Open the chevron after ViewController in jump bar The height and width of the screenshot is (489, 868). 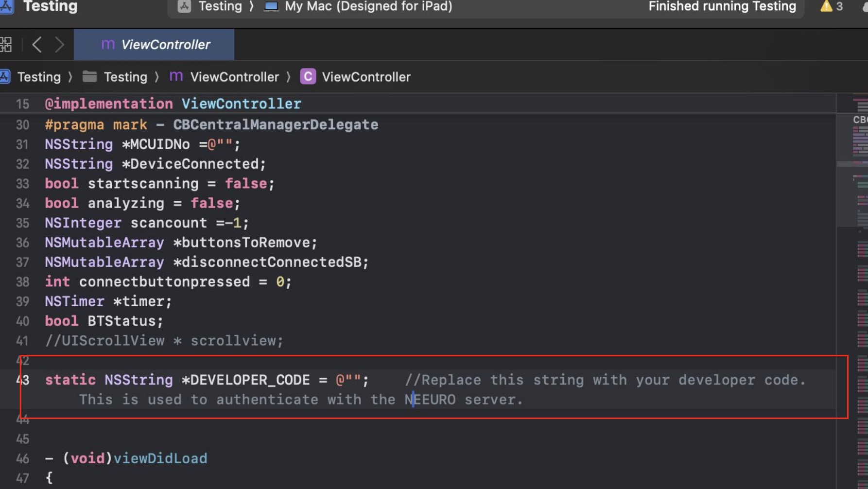click(289, 76)
